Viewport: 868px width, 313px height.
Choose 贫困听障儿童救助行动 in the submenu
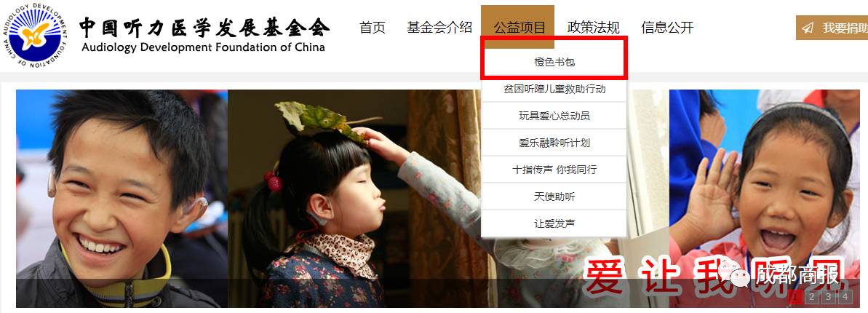[x=554, y=90]
